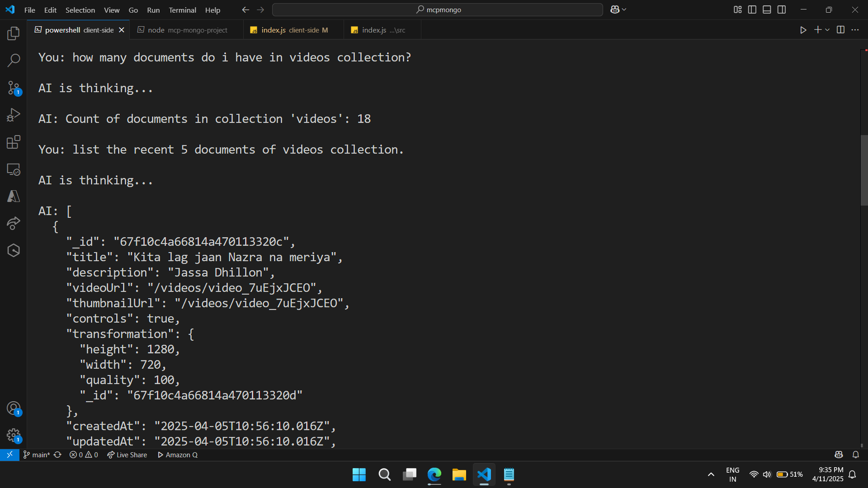Open the Amazon Q hexagon icon view
Image resolution: width=868 pixels, height=488 pixels.
[14, 250]
